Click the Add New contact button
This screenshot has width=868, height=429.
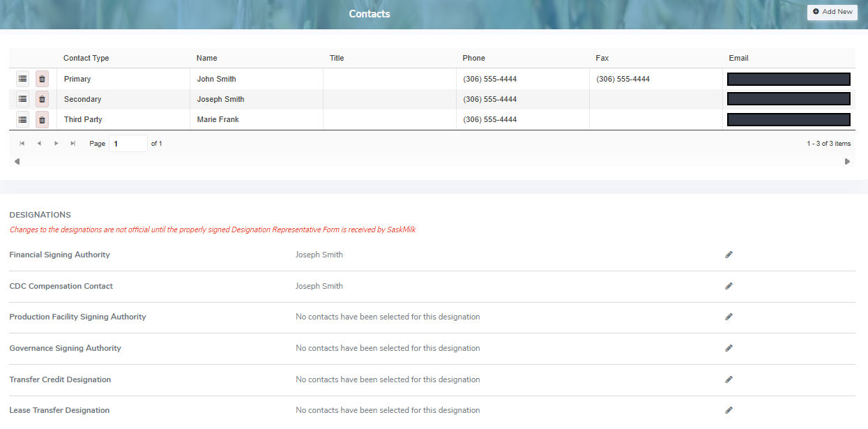pos(832,12)
